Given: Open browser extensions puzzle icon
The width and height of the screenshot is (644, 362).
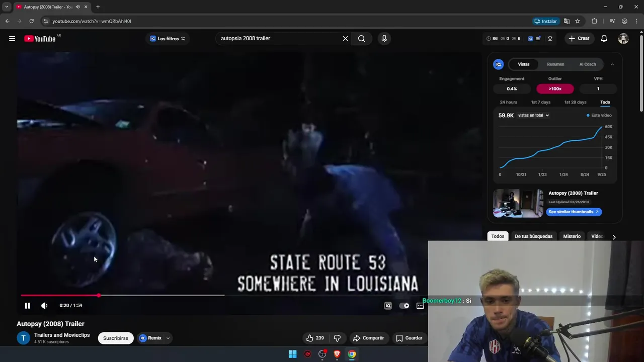Looking at the screenshot, I should point(594,21).
